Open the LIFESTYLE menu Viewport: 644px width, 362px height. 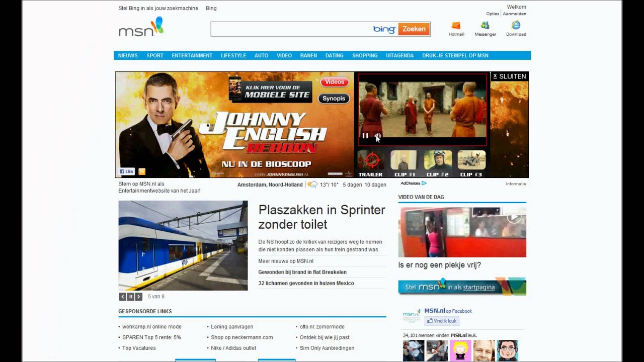click(233, 56)
